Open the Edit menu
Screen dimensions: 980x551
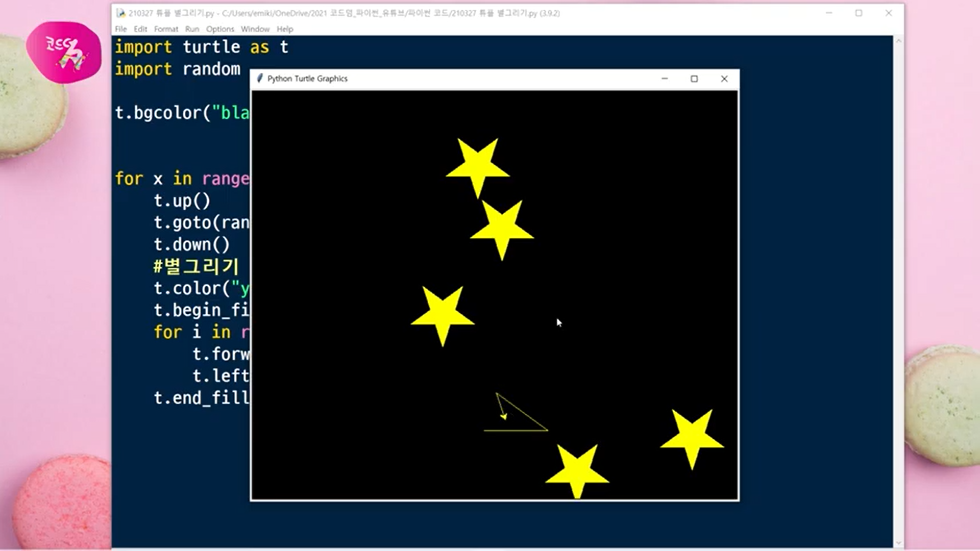(140, 29)
